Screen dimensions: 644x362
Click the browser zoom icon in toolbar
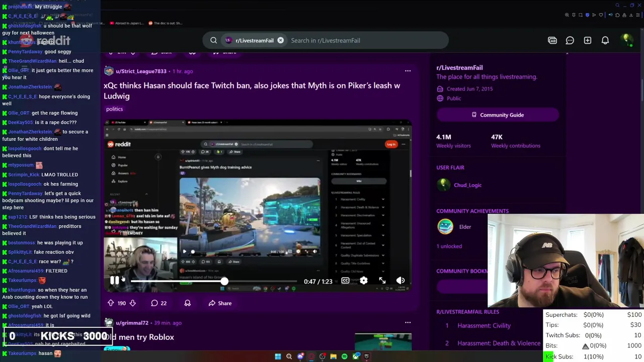tap(567, 15)
